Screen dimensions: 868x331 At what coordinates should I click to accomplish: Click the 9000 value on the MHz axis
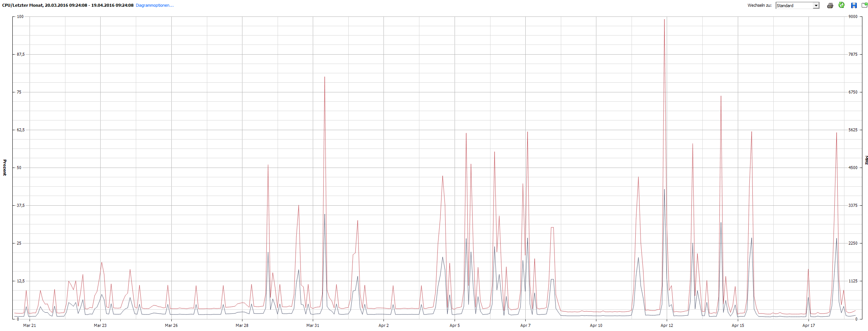coord(853,16)
